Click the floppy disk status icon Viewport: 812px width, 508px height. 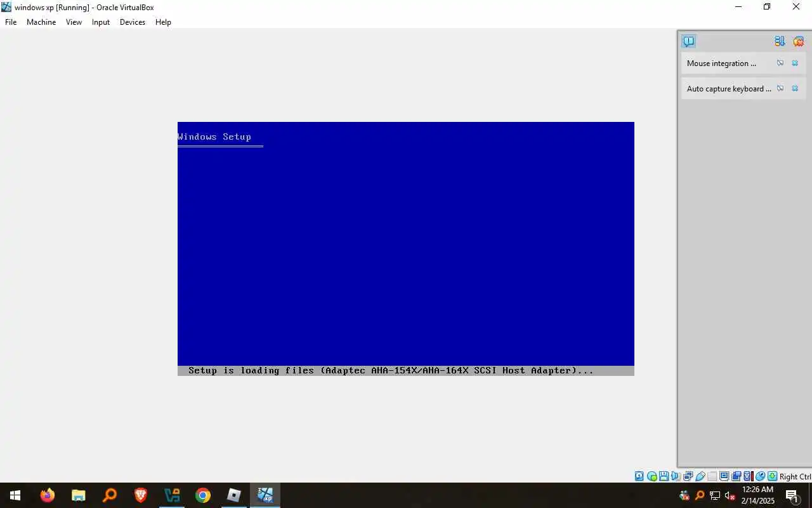point(664,476)
